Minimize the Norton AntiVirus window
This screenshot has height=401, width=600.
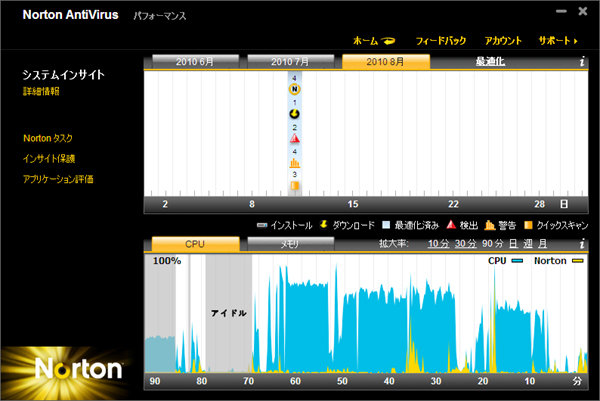tap(561, 11)
